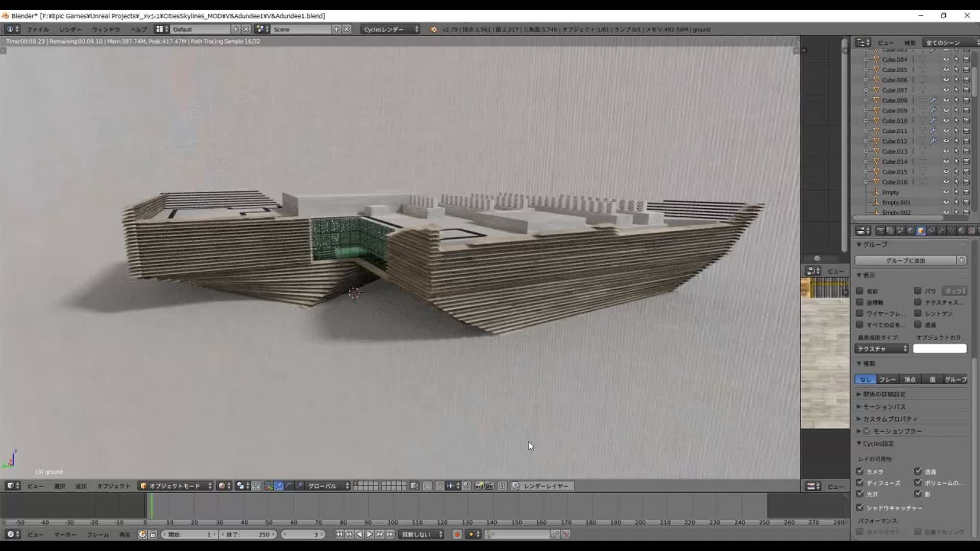Toggle the ワイヤーフレーム display checkbox
The image size is (980, 551).
[x=860, y=313]
